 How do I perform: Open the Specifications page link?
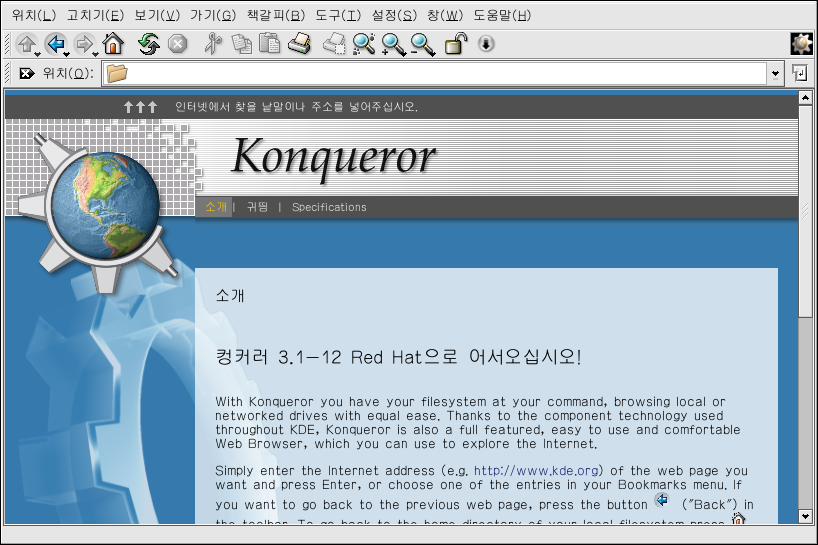tap(329, 207)
